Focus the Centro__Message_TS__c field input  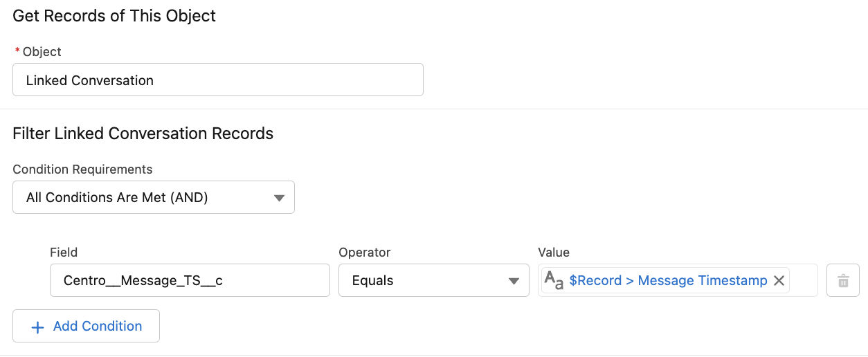pyautogui.click(x=190, y=280)
